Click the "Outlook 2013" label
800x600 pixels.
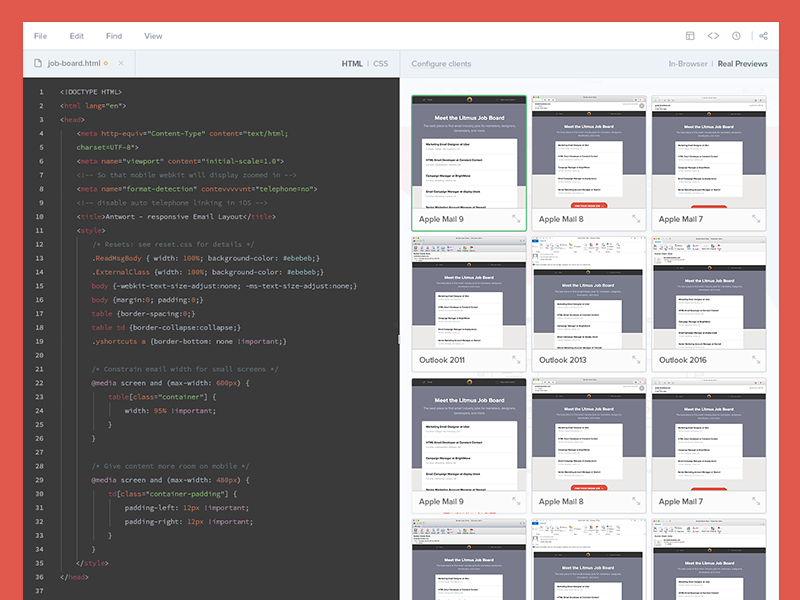[x=563, y=360]
